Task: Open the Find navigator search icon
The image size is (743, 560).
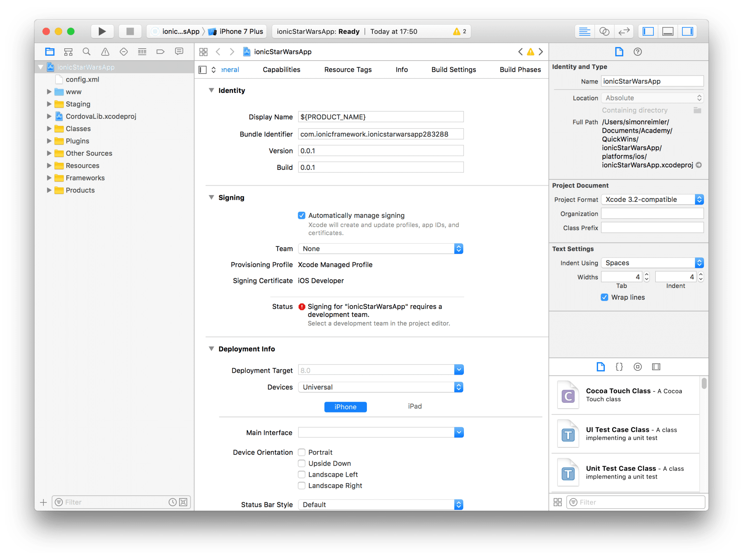Action: [87, 52]
